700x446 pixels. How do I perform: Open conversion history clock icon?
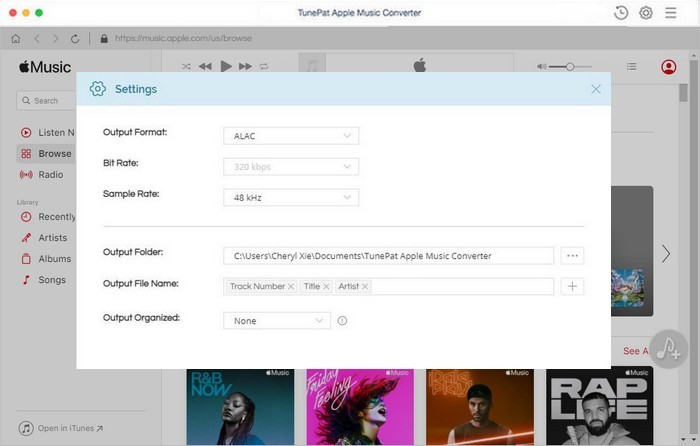tap(621, 13)
